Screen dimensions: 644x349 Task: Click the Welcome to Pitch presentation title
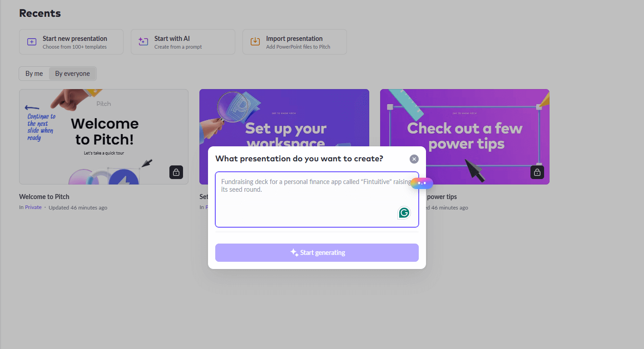point(44,197)
